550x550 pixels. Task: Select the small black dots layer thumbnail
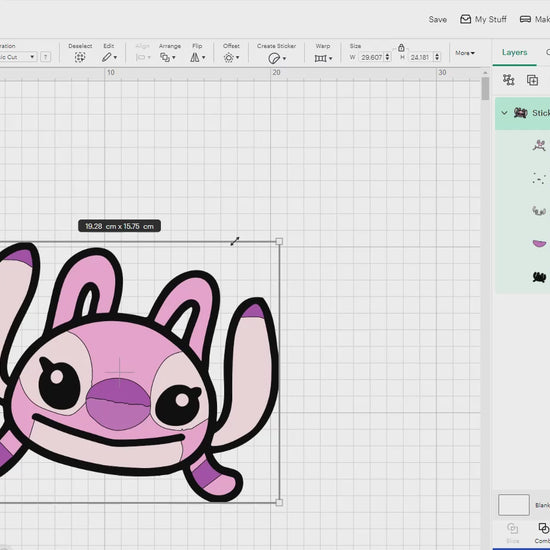539,178
